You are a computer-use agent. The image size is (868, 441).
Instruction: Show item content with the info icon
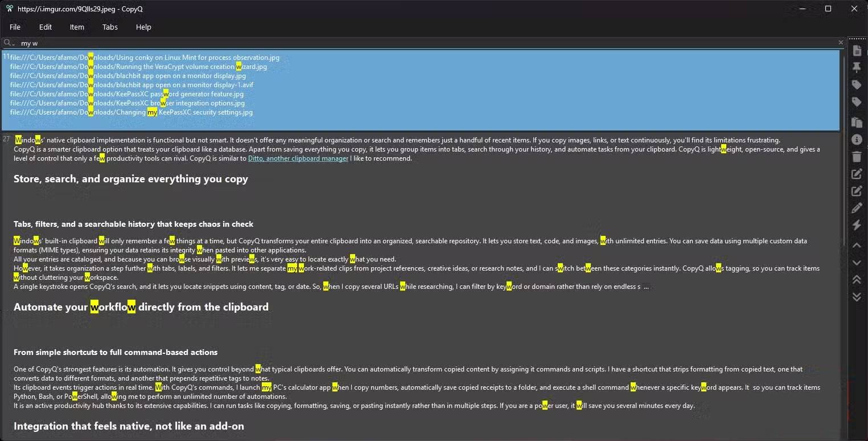pos(857,140)
